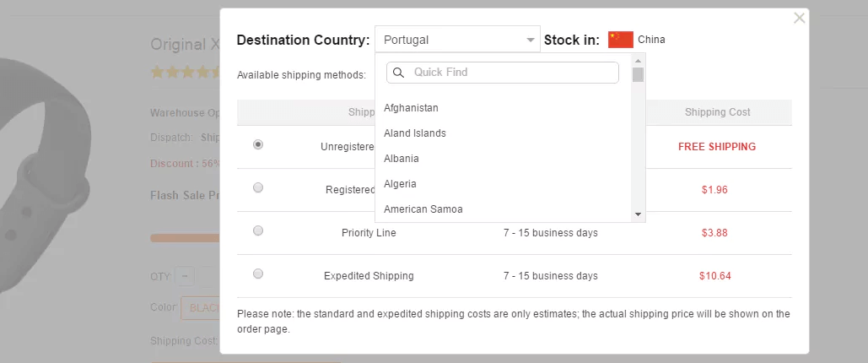868x363 pixels.
Task: Click the country list scrollbar up arrow
Action: tap(639, 61)
